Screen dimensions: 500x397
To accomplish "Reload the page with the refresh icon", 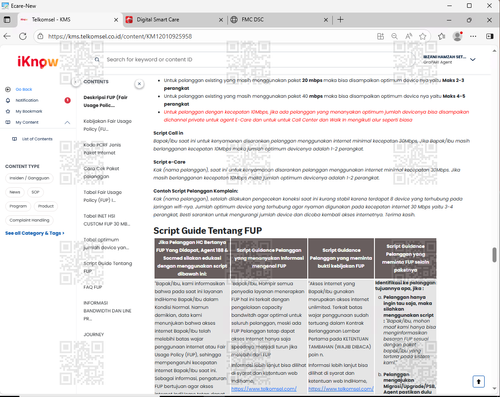I will [23, 36].
